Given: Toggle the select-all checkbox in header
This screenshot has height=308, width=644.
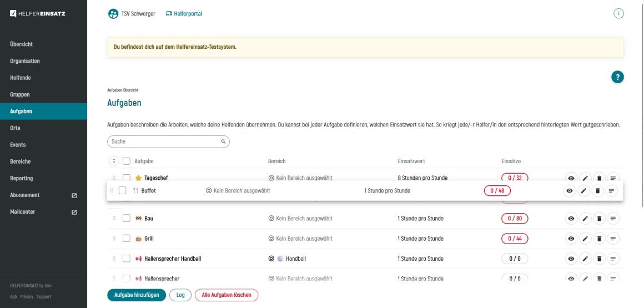Looking at the screenshot, I should click(x=127, y=161).
